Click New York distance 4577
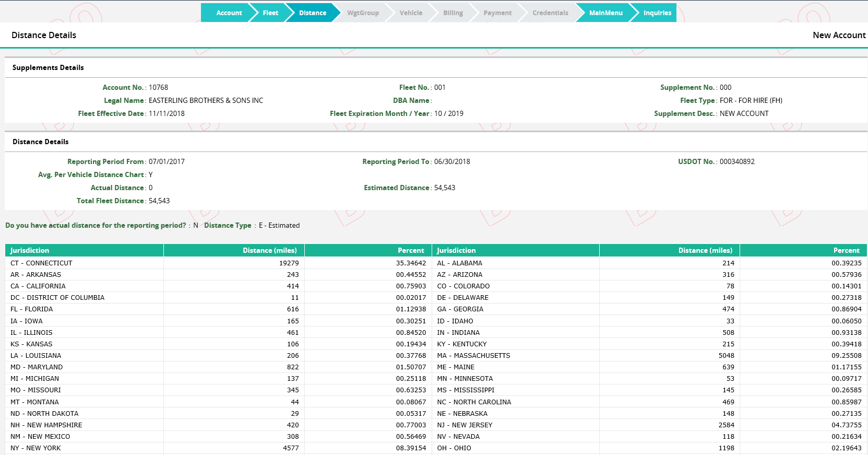Image resolution: width=868 pixels, height=455 pixels. pyautogui.click(x=291, y=448)
